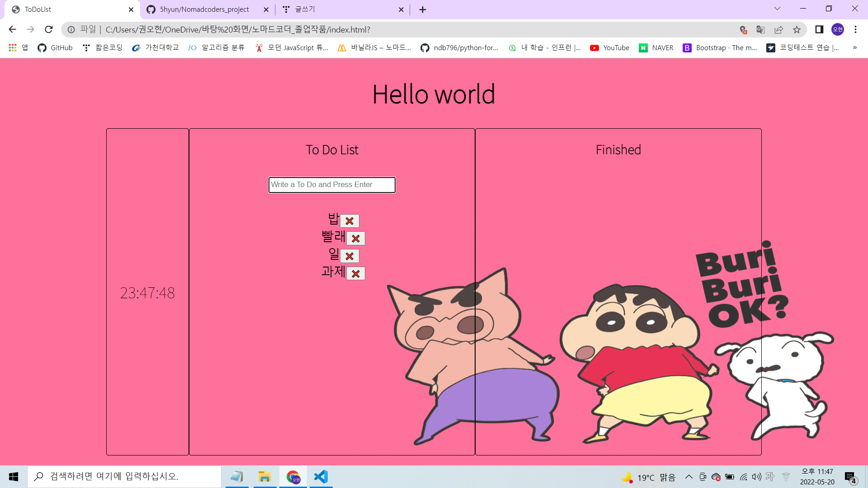Open Visual Studio Code from taskbar
Image resolution: width=868 pixels, height=488 pixels.
[x=321, y=477]
